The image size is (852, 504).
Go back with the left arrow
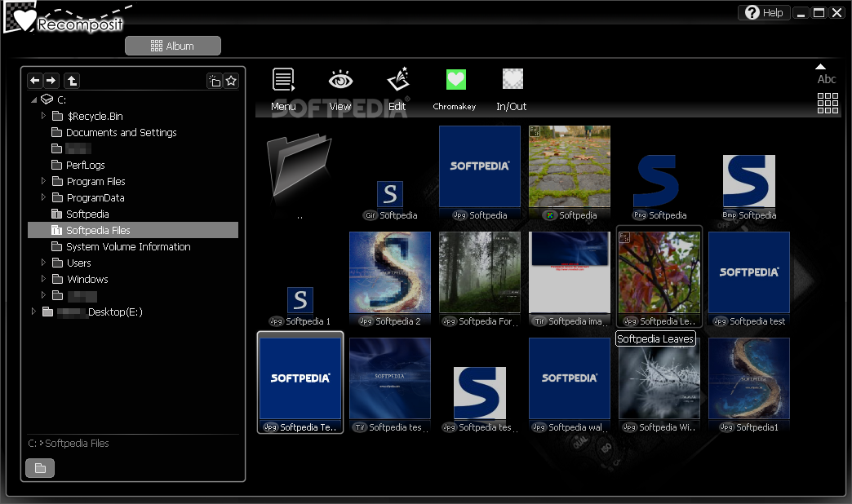tap(35, 81)
